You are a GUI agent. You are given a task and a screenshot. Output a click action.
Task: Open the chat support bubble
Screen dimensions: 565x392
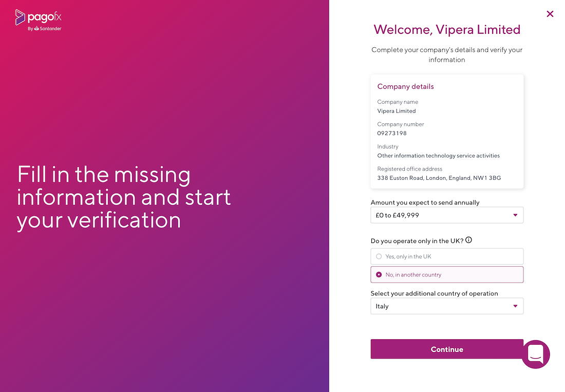point(536,354)
